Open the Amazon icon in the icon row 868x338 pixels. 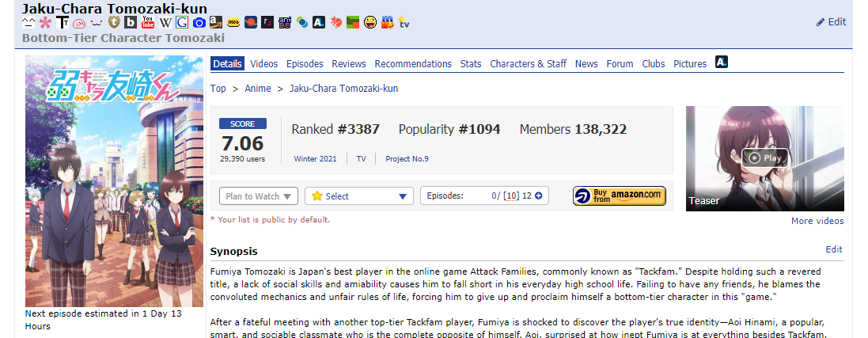tap(217, 23)
